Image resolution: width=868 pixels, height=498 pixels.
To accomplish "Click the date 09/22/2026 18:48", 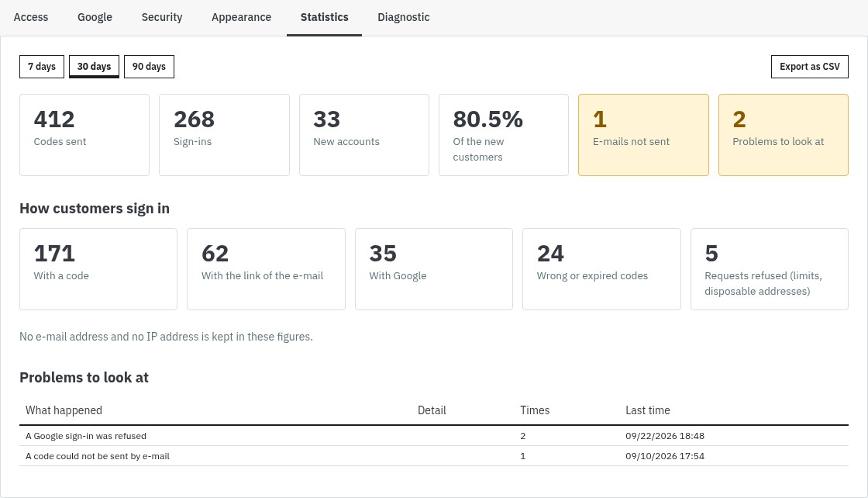I will pyautogui.click(x=665, y=436).
